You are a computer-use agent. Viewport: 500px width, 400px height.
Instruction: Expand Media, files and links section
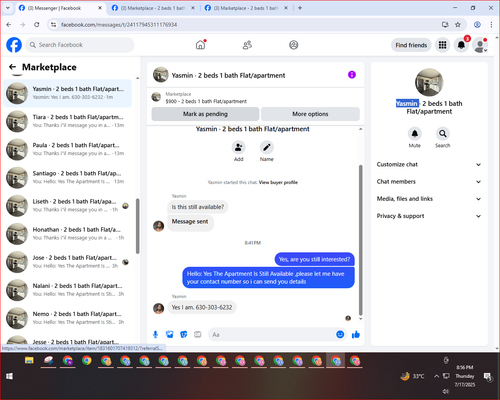429,199
